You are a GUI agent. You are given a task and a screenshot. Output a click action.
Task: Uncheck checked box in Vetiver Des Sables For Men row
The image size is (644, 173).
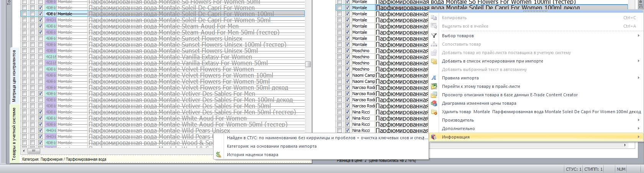40,94
